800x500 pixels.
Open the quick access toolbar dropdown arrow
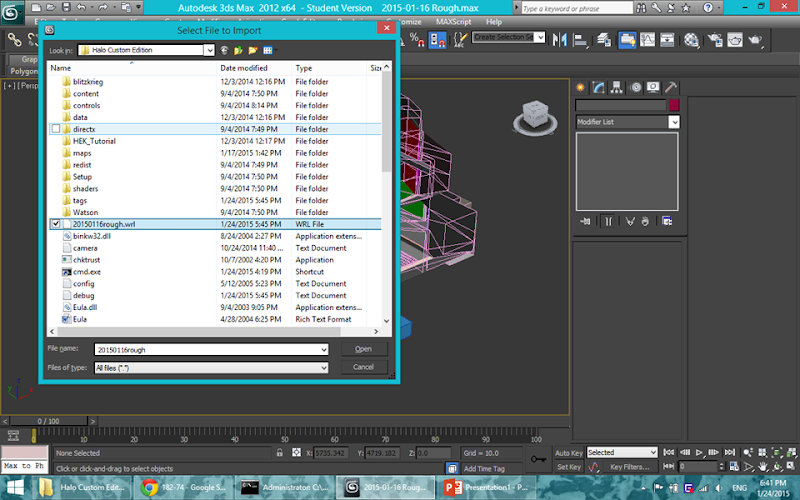tap(138, 8)
